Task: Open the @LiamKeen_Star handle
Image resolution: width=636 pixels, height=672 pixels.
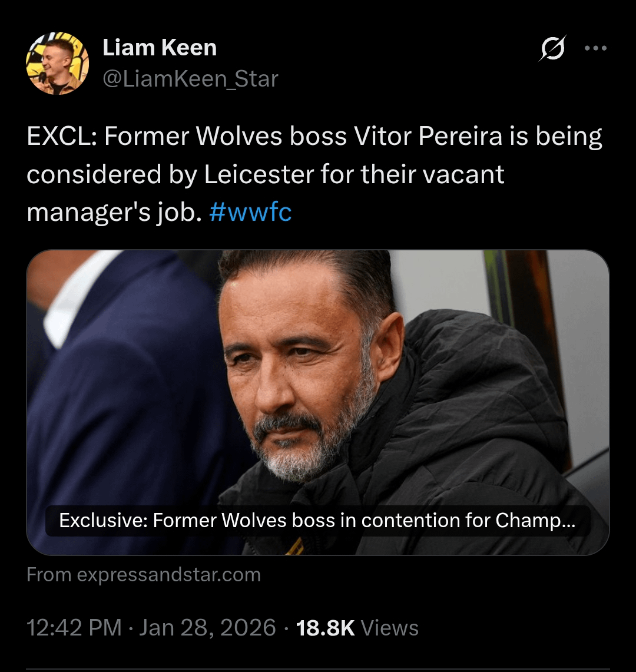Action: click(x=190, y=79)
